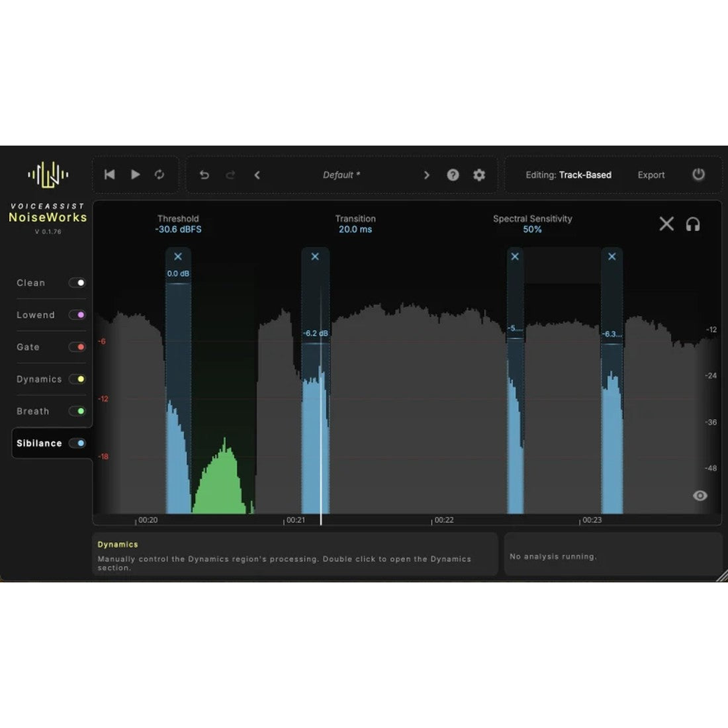728x728 pixels.
Task: Remove the -6.3 dB sibilance region
Action: click(x=612, y=256)
